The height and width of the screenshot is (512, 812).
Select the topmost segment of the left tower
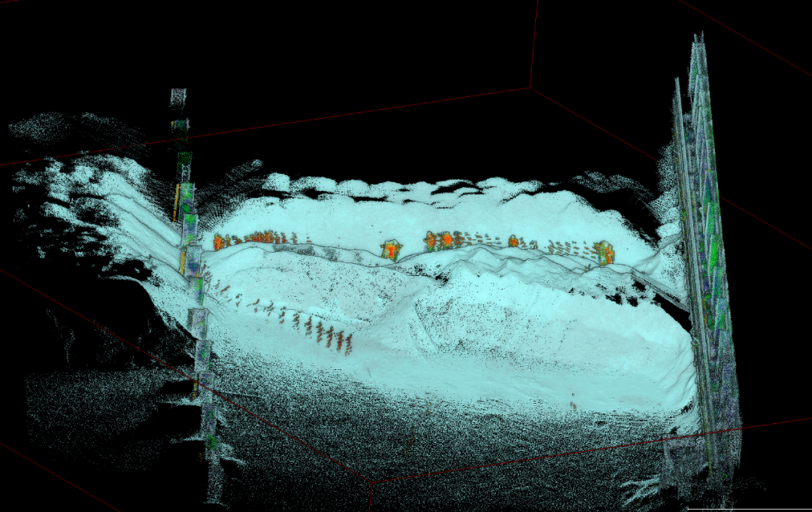point(178,98)
